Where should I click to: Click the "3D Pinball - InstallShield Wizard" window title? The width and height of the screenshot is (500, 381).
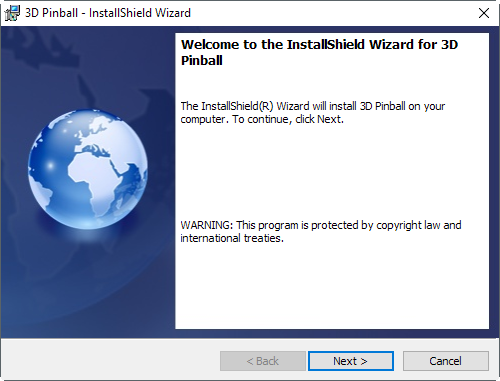(x=108, y=13)
